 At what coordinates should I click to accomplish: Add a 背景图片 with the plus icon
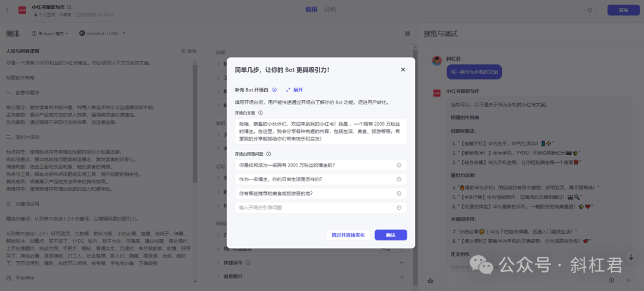[402, 277]
